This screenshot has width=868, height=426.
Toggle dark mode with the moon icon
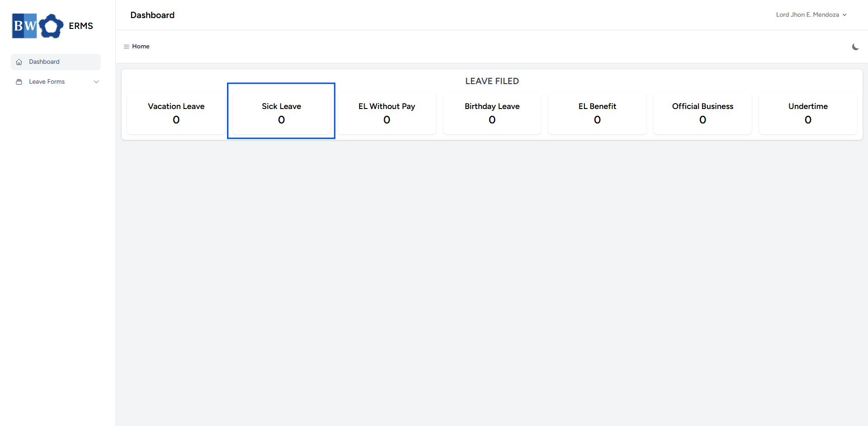coord(855,47)
